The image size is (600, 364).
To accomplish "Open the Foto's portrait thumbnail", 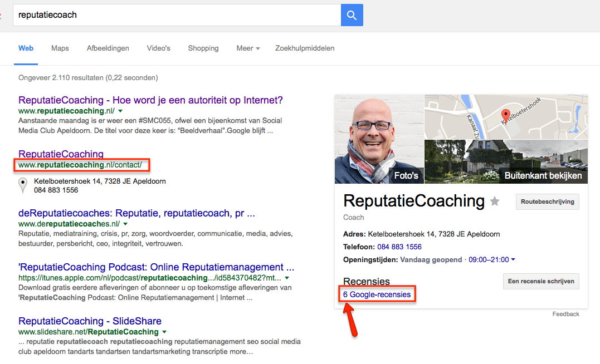I will coord(379,139).
